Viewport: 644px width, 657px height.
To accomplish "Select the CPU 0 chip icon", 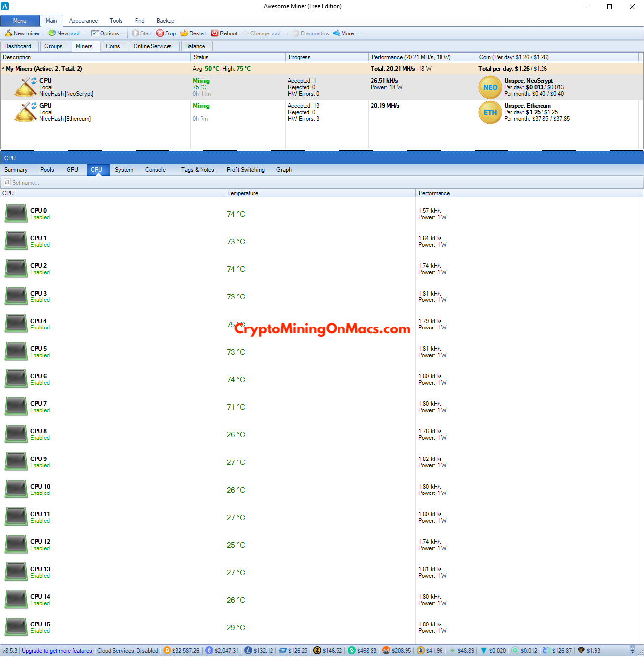I will (x=16, y=213).
